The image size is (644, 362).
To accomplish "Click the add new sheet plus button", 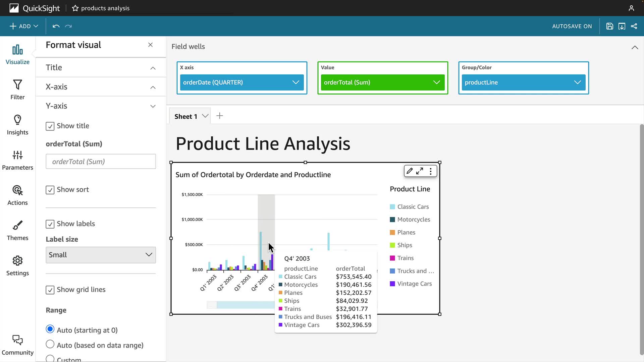I will (220, 116).
